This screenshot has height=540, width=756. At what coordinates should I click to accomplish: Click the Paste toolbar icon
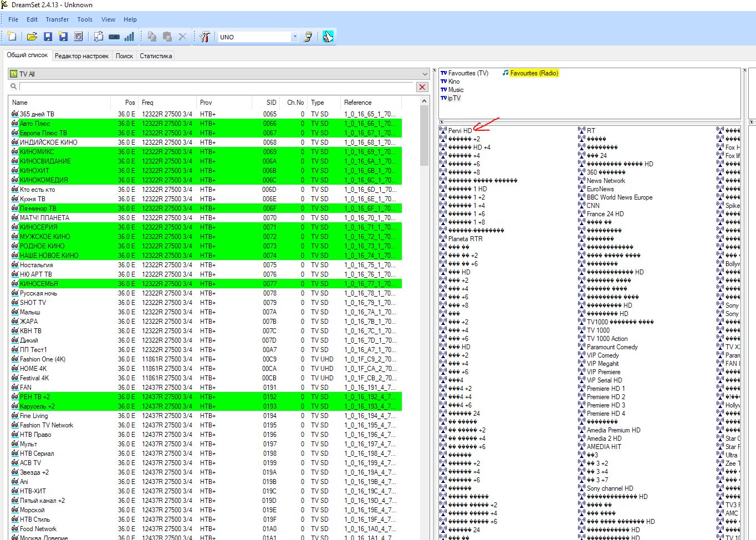point(167,37)
